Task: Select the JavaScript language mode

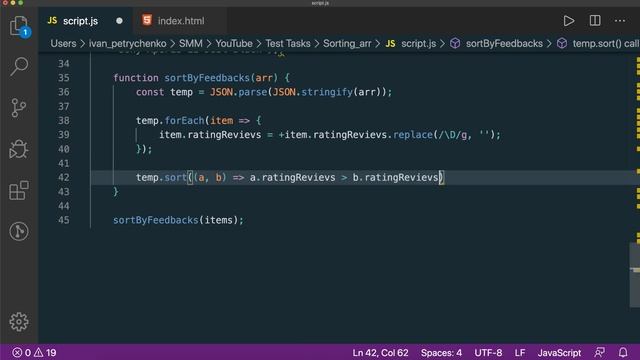Action: pos(559,353)
